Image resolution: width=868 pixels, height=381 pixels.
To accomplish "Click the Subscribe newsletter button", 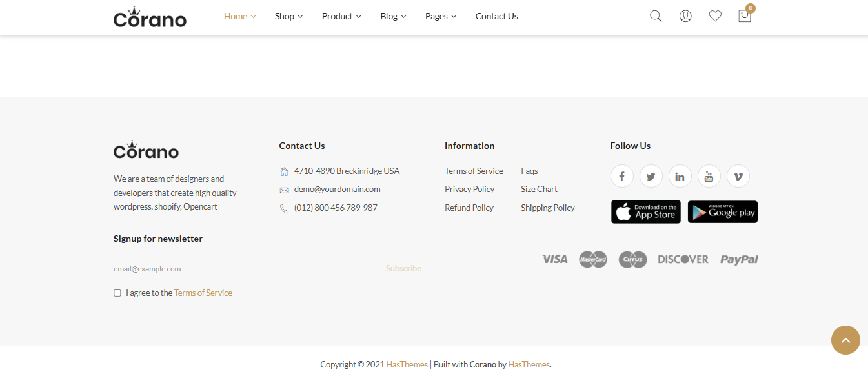I will point(403,269).
